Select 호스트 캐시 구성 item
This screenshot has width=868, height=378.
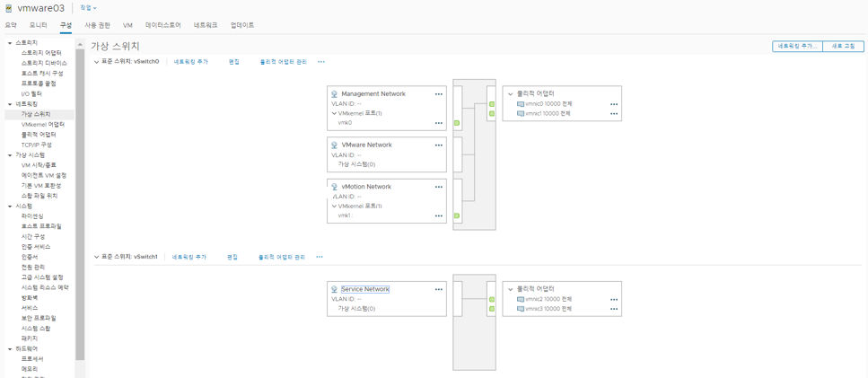click(42, 74)
